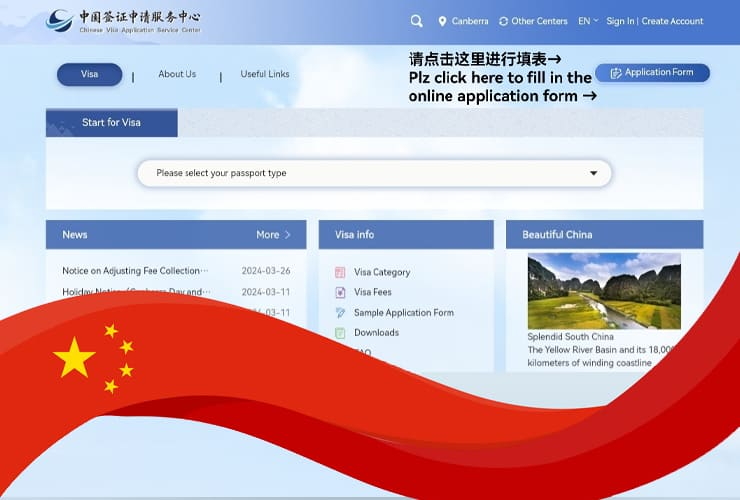Click the Chinese Visa Application Service Center logo
This screenshot has width=740, height=500.
pos(123,21)
